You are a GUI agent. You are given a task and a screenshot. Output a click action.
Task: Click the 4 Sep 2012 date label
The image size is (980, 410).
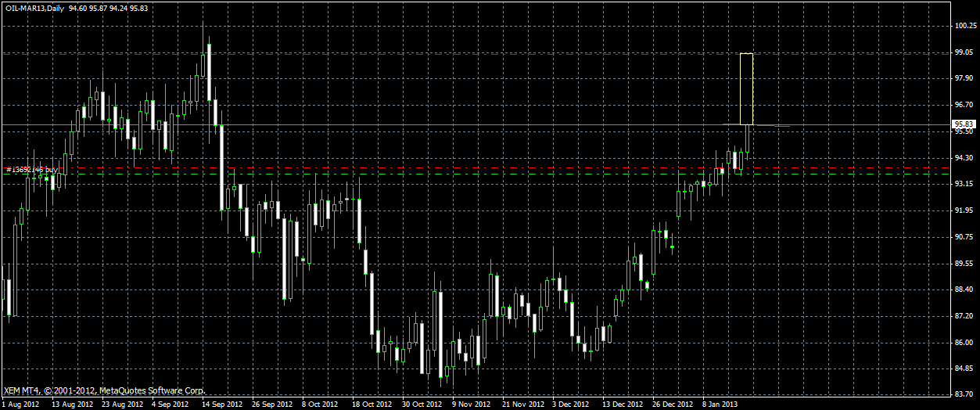click(x=171, y=405)
